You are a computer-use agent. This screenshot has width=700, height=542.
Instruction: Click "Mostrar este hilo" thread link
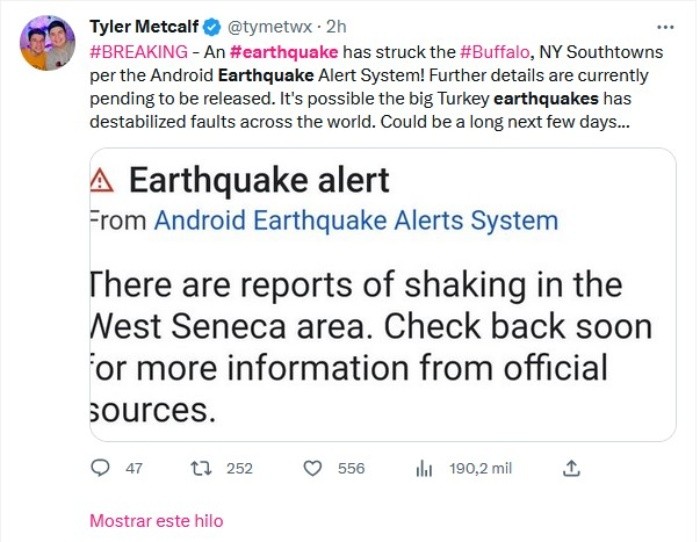click(156, 520)
